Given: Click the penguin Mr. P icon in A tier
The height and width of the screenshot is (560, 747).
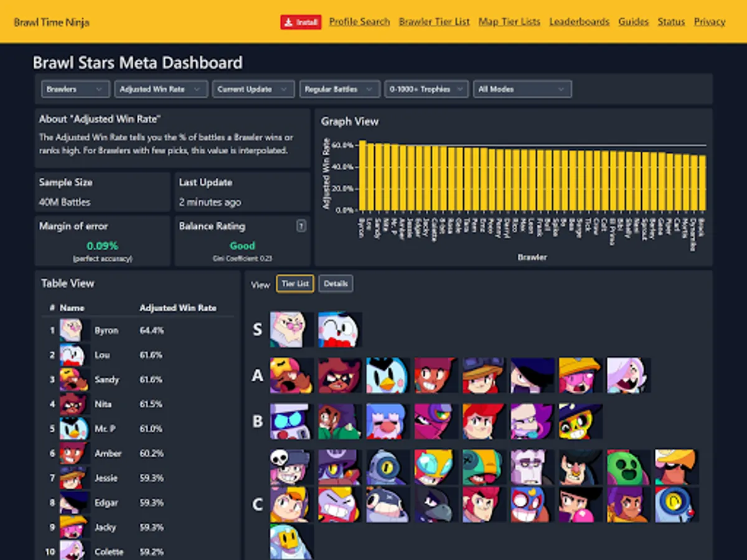Looking at the screenshot, I should tap(388, 375).
